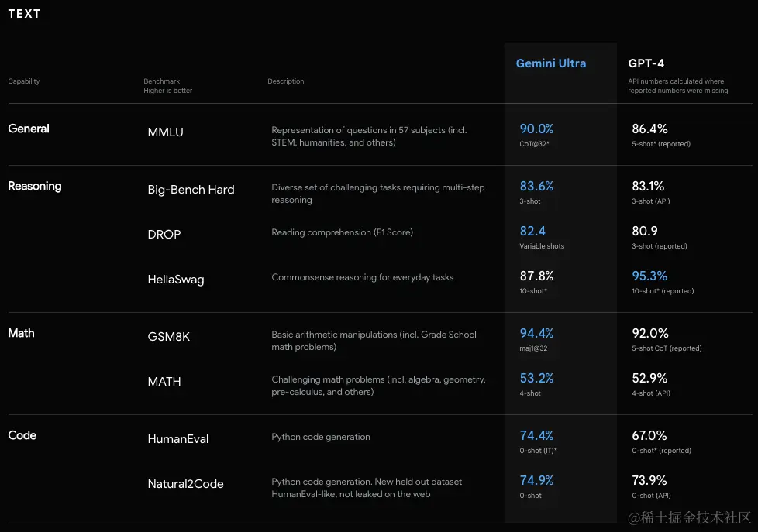Image resolution: width=758 pixels, height=532 pixels.
Task: Click the GPT-4 column header
Action: pyautogui.click(x=646, y=63)
